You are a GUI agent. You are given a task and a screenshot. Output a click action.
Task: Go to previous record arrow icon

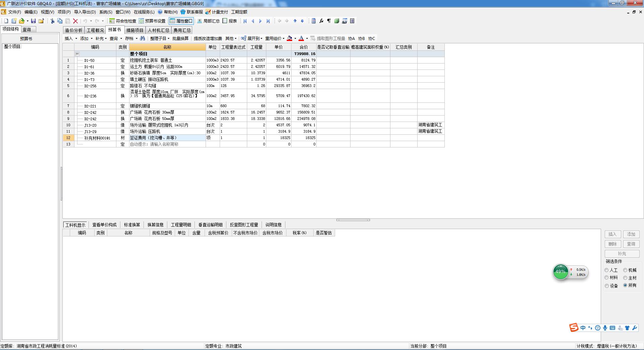tap(253, 21)
